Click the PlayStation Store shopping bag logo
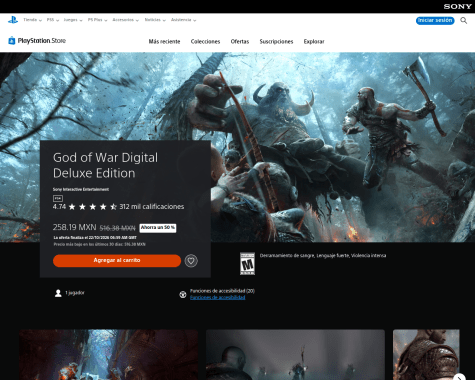 [x=12, y=41]
